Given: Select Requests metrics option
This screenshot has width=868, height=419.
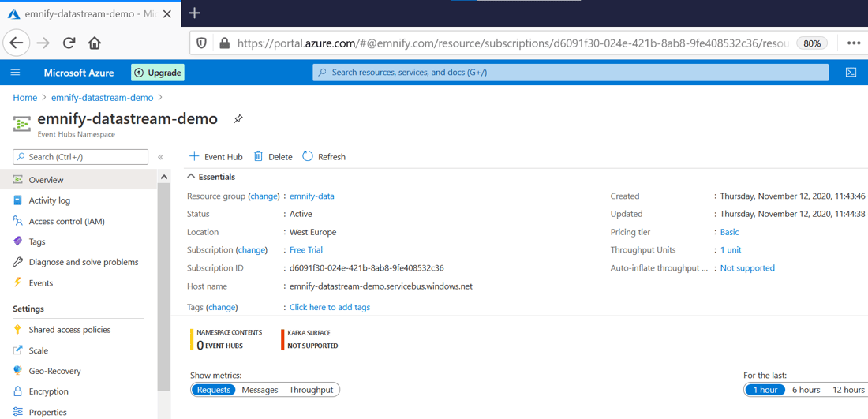Looking at the screenshot, I should 214,390.
